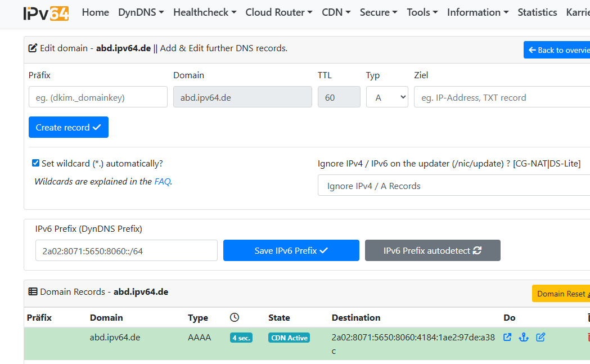Open the Typ record type dropdown

pyautogui.click(x=387, y=97)
